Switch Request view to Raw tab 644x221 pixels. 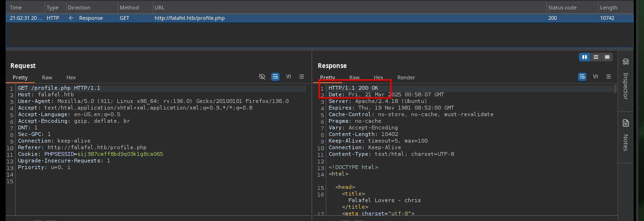point(47,77)
